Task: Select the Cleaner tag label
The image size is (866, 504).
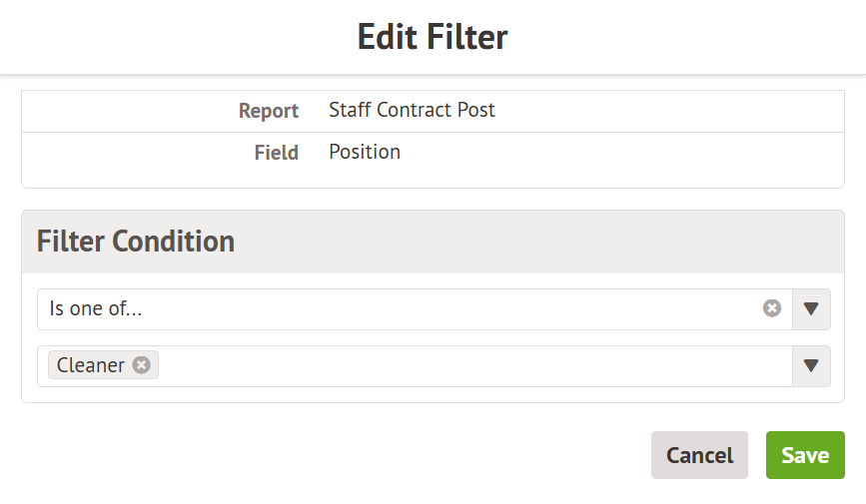Action: [x=91, y=365]
